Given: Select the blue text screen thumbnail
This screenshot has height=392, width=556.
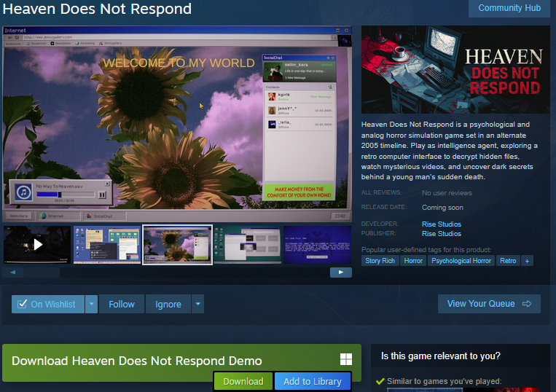Looking at the screenshot, I should click(x=318, y=245).
